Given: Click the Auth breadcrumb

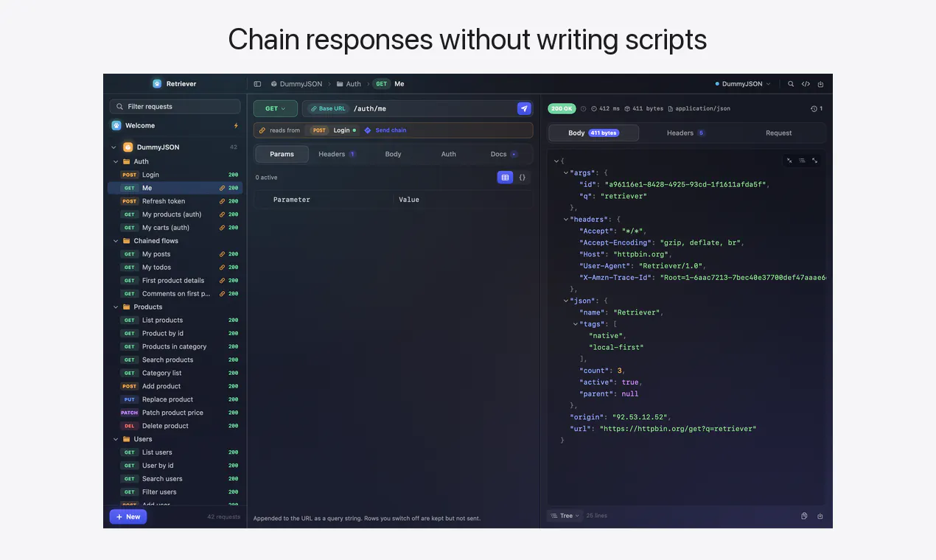Looking at the screenshot, I should click(x=349, y=84).
